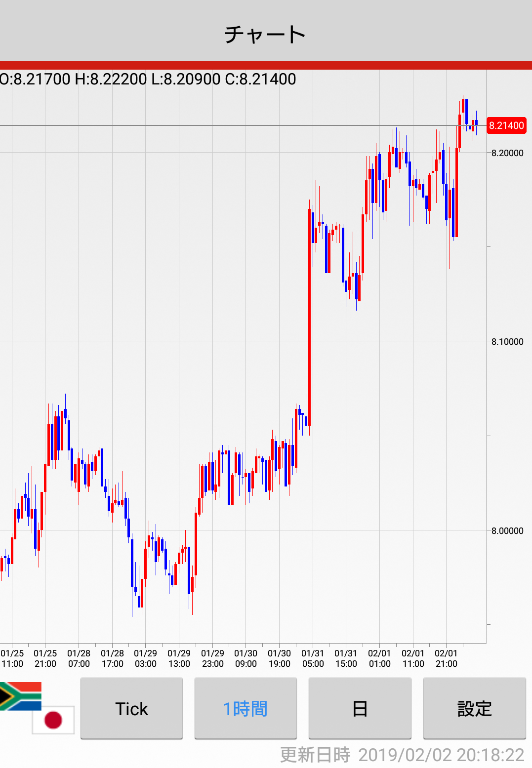
Task: Click the OHLC readout at the top
Action: (x=148, y=79)
